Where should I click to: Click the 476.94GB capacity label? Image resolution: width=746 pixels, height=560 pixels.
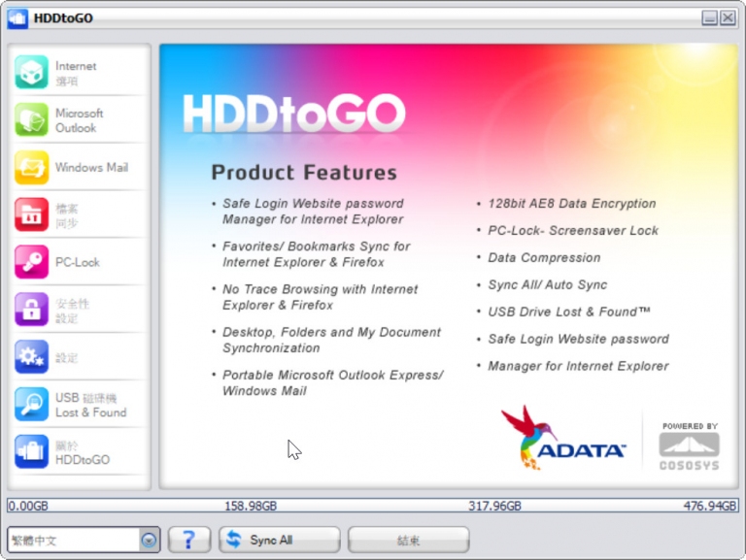coord(710,506)
